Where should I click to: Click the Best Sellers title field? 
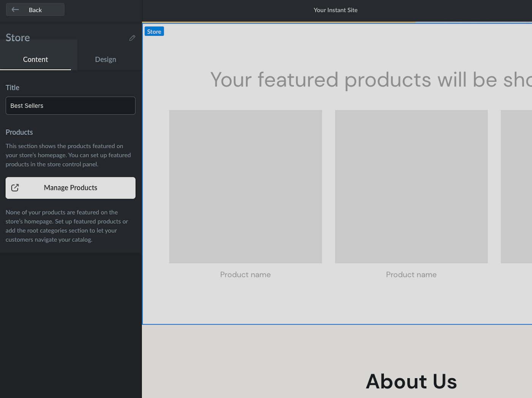(x=70, y=106)
